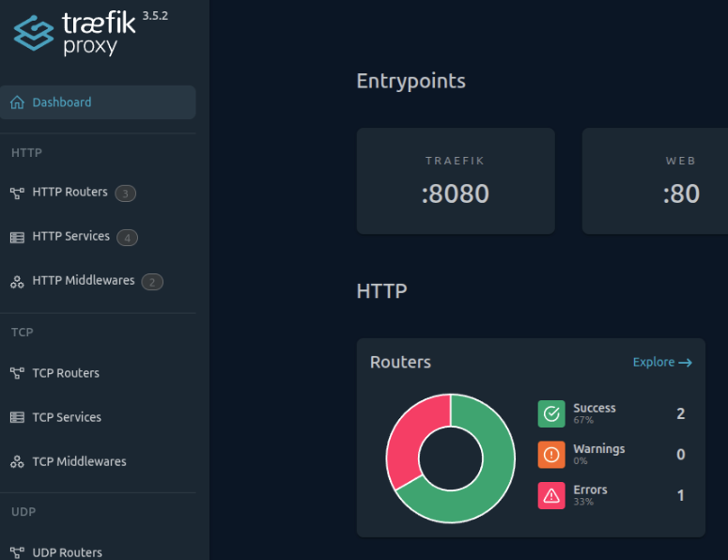This screenshot has height=560, width=728.
Task: Click the Warnings label text
Action: coord(599,449)
